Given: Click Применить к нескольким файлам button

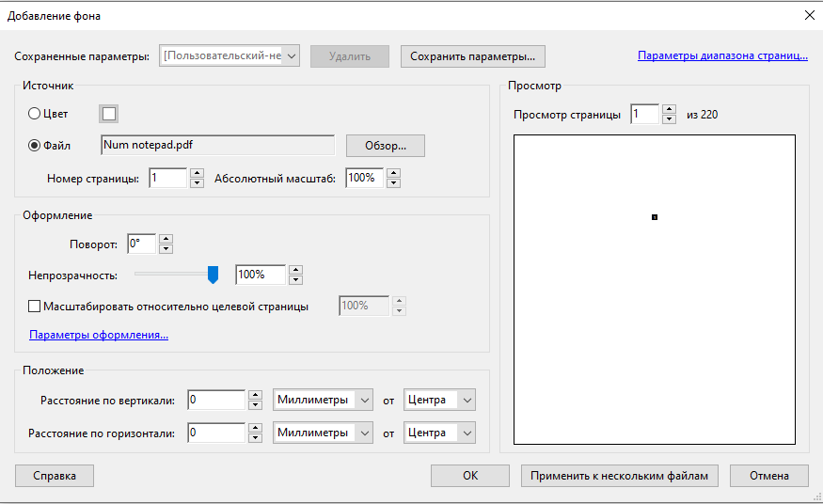Looking at the screenshot, I should 619,476.
